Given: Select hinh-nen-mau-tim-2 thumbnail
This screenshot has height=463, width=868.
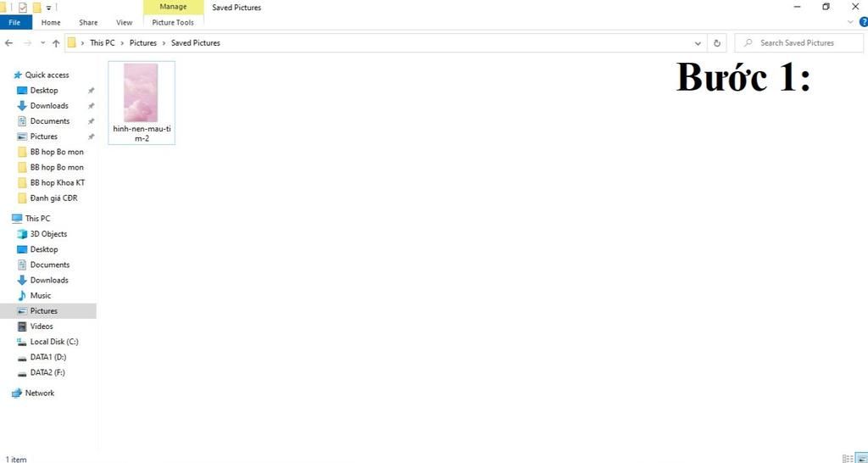Looking at the screenshot, I should 142,103.
